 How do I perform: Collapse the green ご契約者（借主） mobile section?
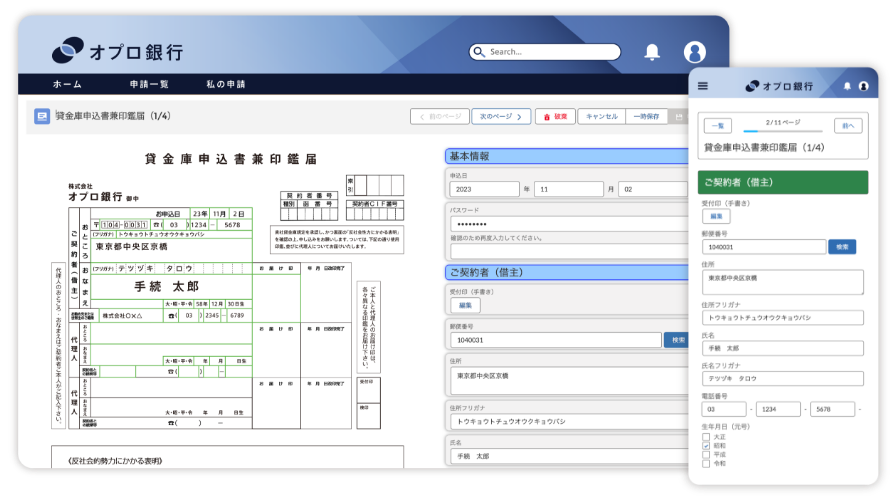point(783,182)
